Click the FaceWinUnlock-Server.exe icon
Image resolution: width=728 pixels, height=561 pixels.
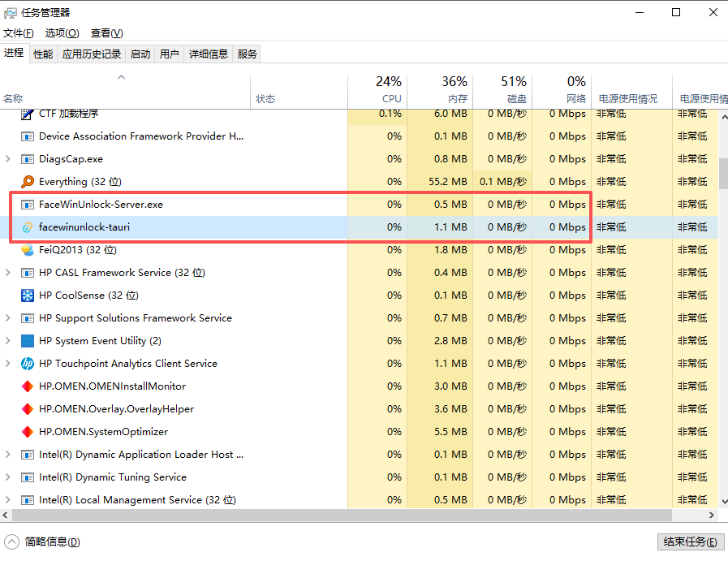coord(28,205)
